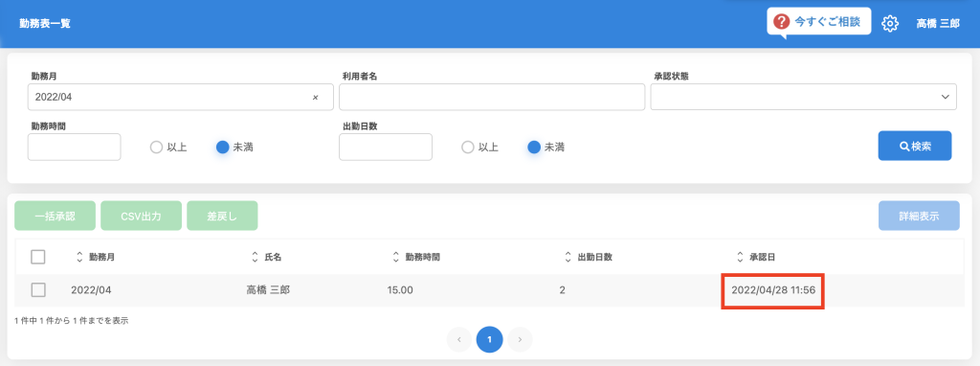Sort by 勤務月 column arrows
The image size is (980, 366).
click(x=78, y=257)
